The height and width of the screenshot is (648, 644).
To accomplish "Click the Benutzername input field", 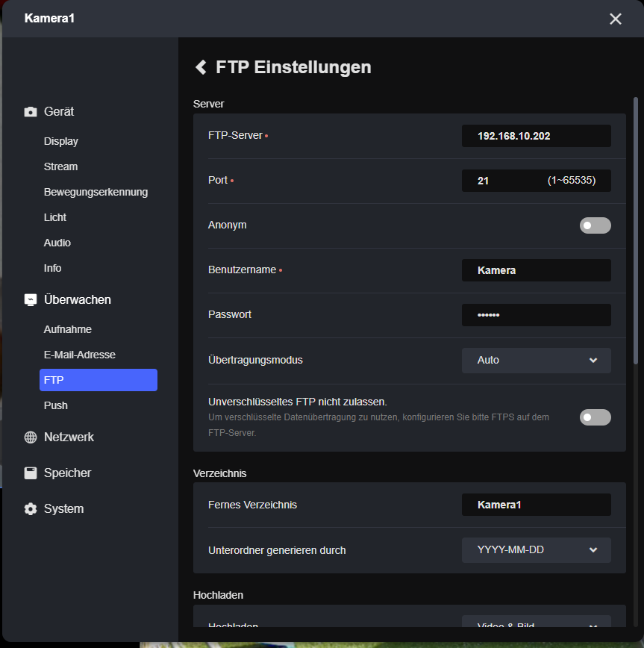I will (536, 270).
